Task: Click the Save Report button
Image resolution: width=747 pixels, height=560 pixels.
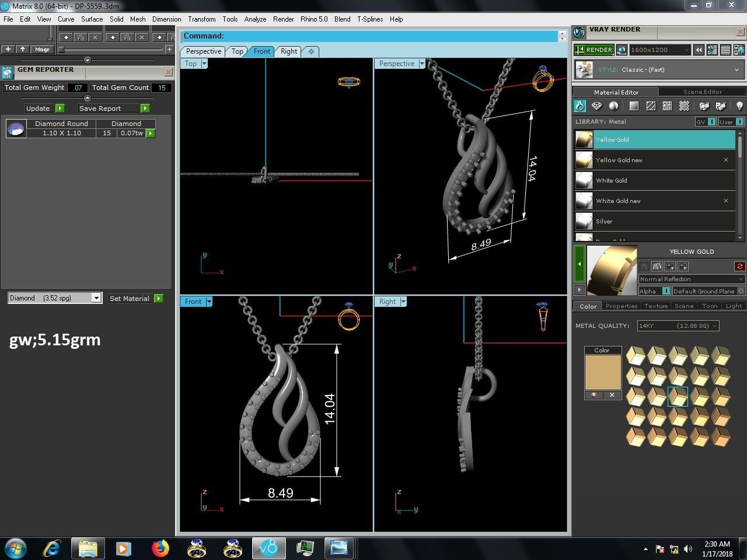Action: pos(114,108)
